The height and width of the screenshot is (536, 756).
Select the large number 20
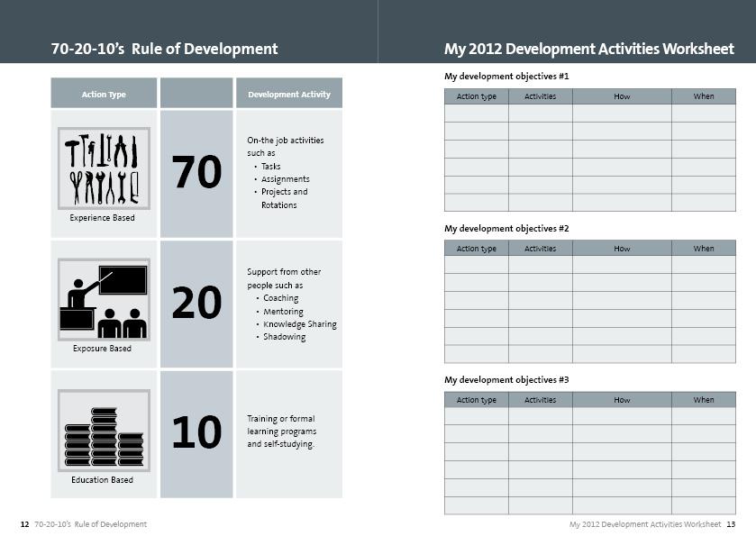196,304
